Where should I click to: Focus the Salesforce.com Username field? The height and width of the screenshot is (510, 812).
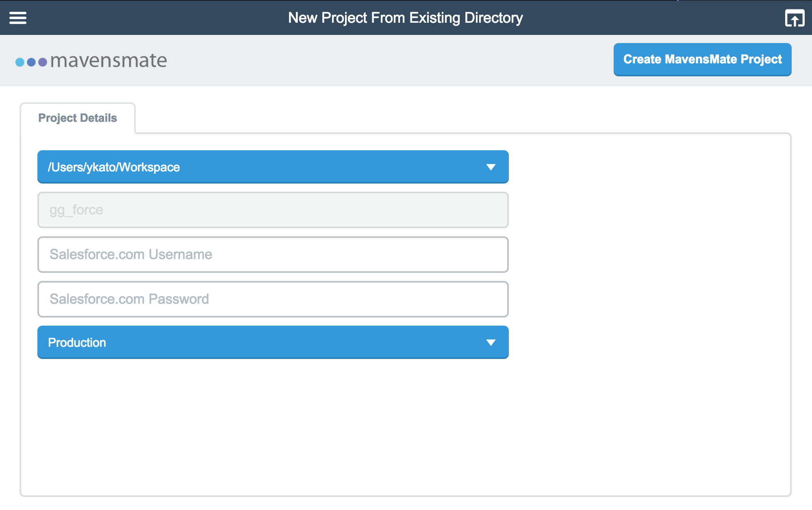pyautogui.click(x=273, y=255)
